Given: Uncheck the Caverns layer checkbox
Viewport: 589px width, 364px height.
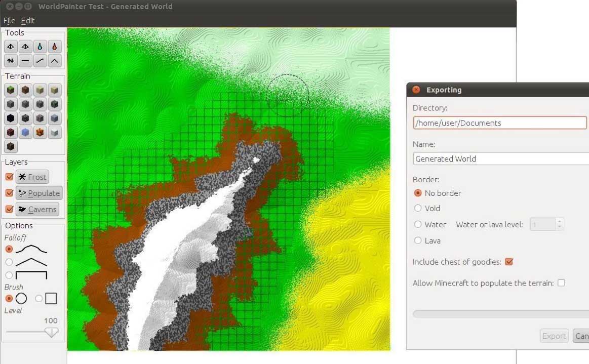Looking at the screenshot, I should tap(10, 209).
